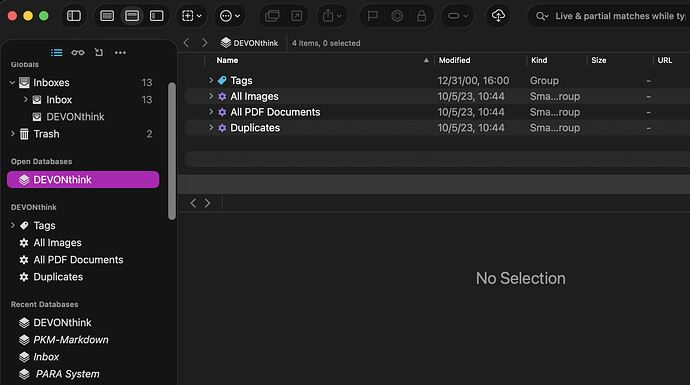Viewport: 690px width, 385px height.
Task: Open the sidebar more options ellipsis
Action: [x=120, y=53]
